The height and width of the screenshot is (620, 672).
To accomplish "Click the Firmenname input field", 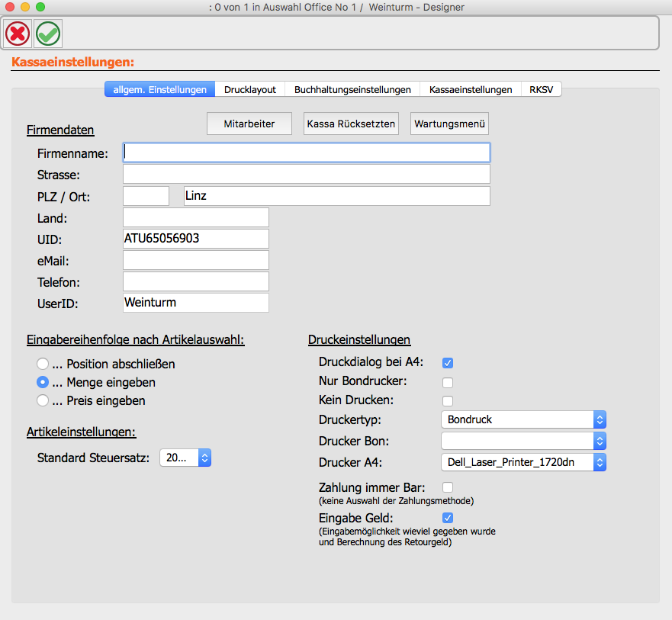I will [x=305, y=152].
